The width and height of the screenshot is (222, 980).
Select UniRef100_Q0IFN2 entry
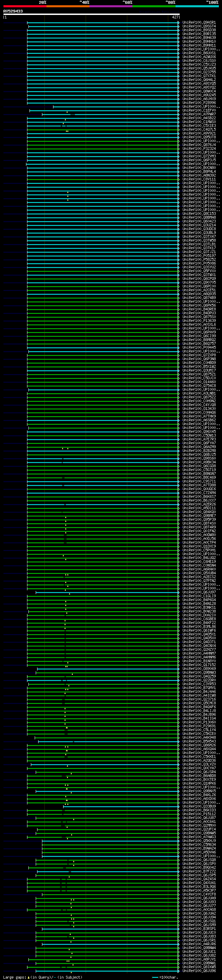(x=199, y=531)
